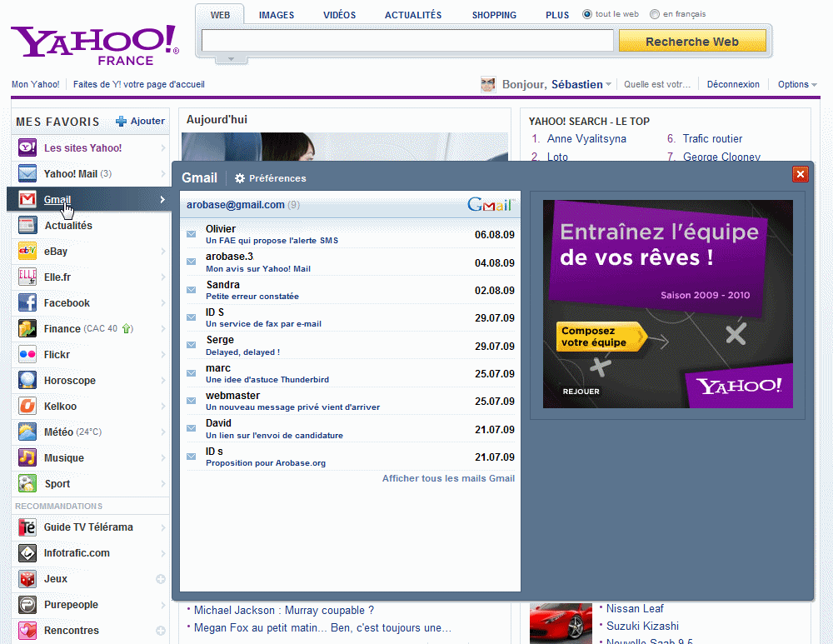Click the Musique note icon
833x644 pixels.
tap(27, 457)
